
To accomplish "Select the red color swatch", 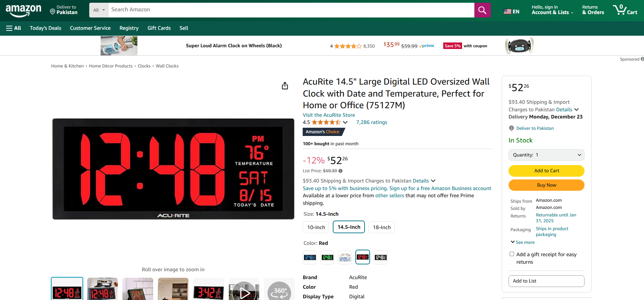I will (x=363, y=257).
